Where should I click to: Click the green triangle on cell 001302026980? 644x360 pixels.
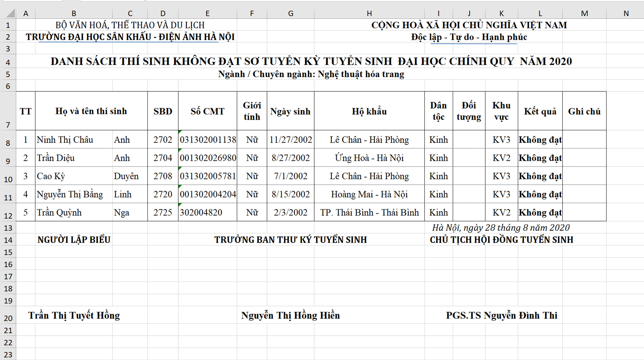pyautogui.click(x=180, y=150)
